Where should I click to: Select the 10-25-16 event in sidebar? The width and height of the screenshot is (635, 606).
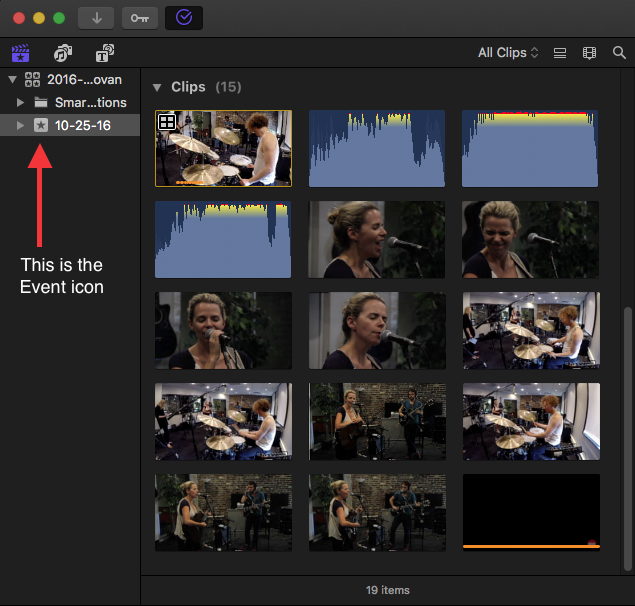84,126
